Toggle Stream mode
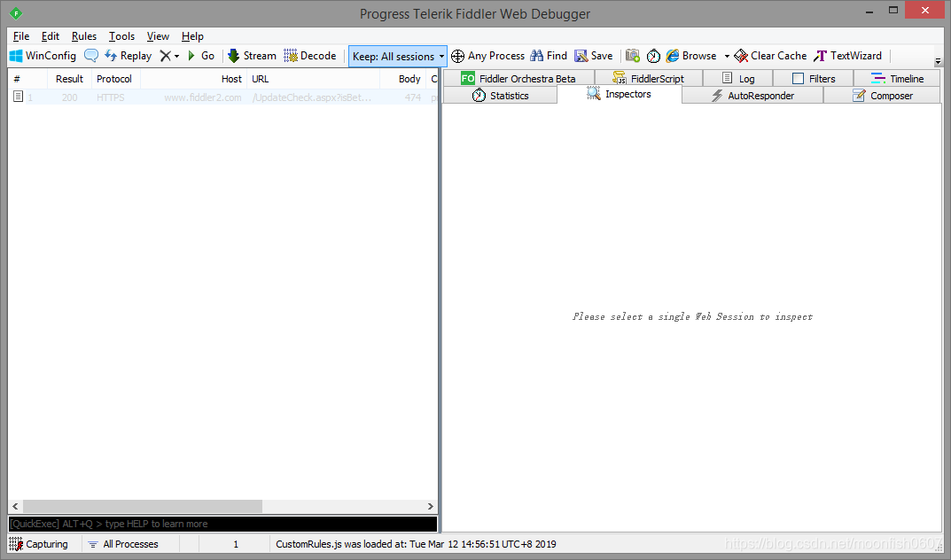 pos(252,56)
